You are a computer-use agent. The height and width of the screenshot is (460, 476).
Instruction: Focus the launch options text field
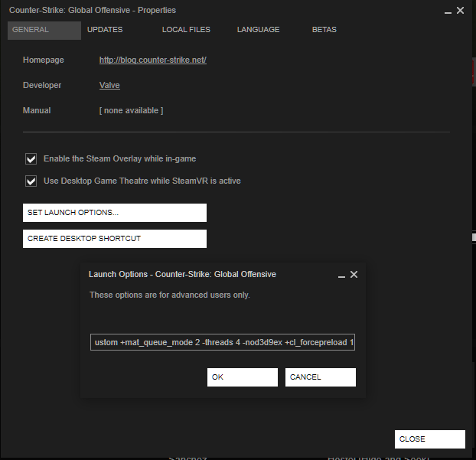click(x=223, y=342)
